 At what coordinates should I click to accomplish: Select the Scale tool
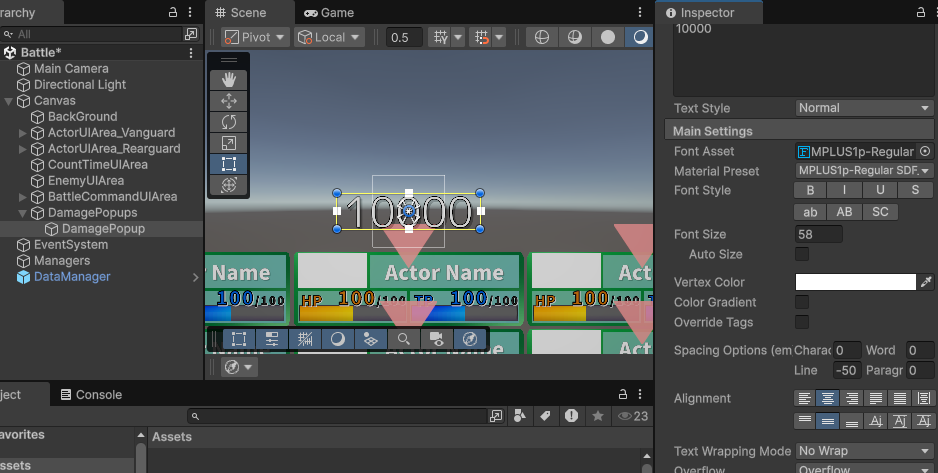[x=228, y=143]
